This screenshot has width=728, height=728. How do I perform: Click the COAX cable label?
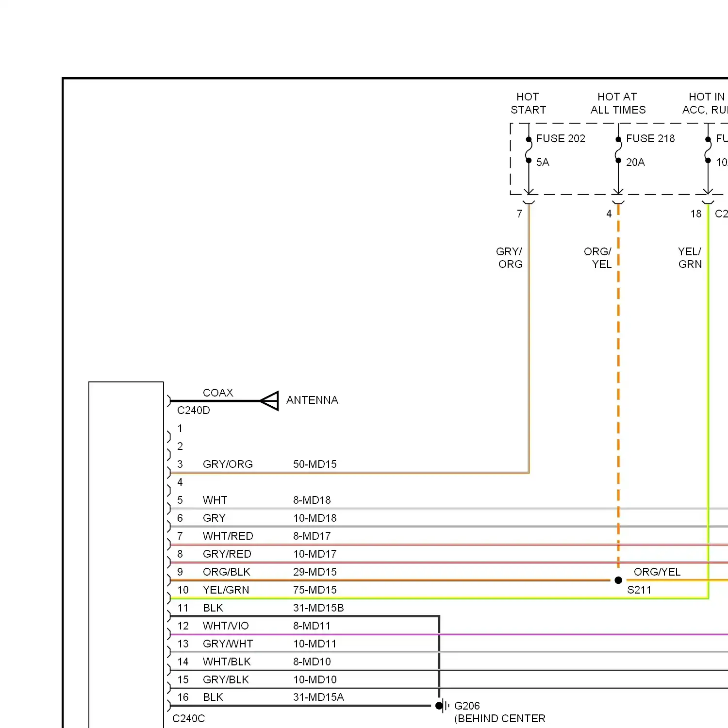point(218,393)
